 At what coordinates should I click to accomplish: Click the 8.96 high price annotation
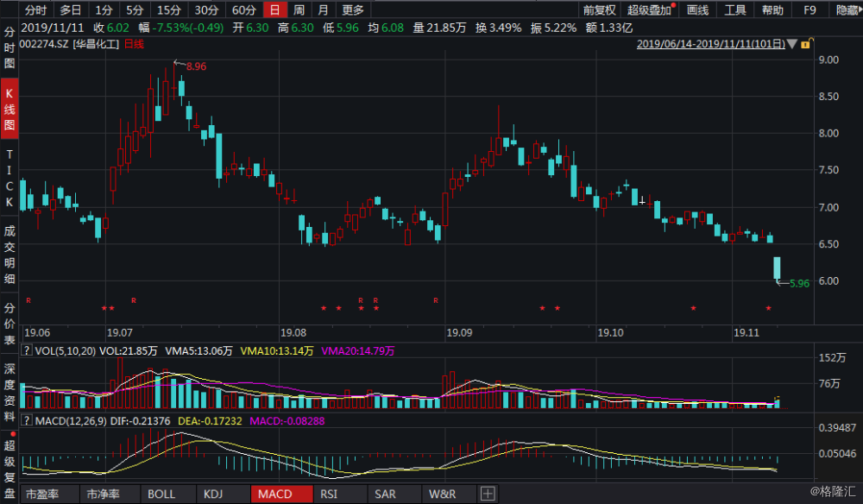196,66
